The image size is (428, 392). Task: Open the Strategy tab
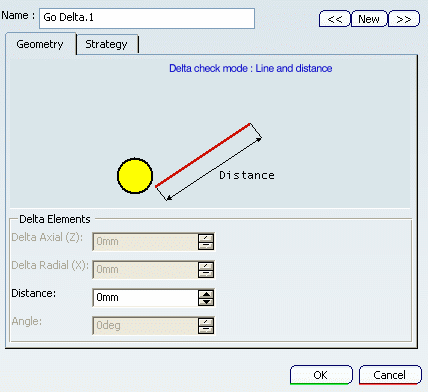coord(107,44)
